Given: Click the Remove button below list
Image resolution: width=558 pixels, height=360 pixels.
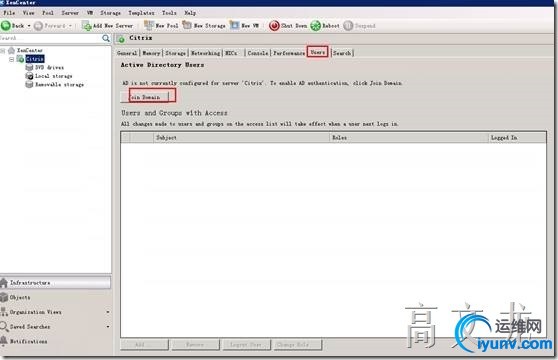Looking at the screenshot, I should click(x=195, y=345).
